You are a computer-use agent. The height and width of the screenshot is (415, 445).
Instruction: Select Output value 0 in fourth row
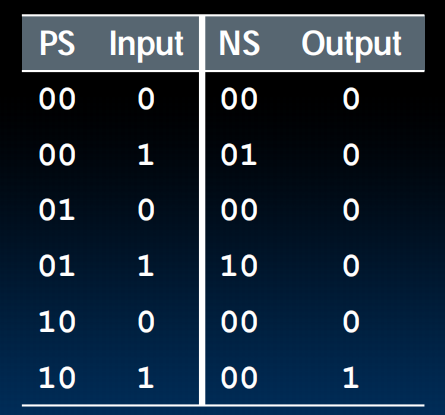351,266
